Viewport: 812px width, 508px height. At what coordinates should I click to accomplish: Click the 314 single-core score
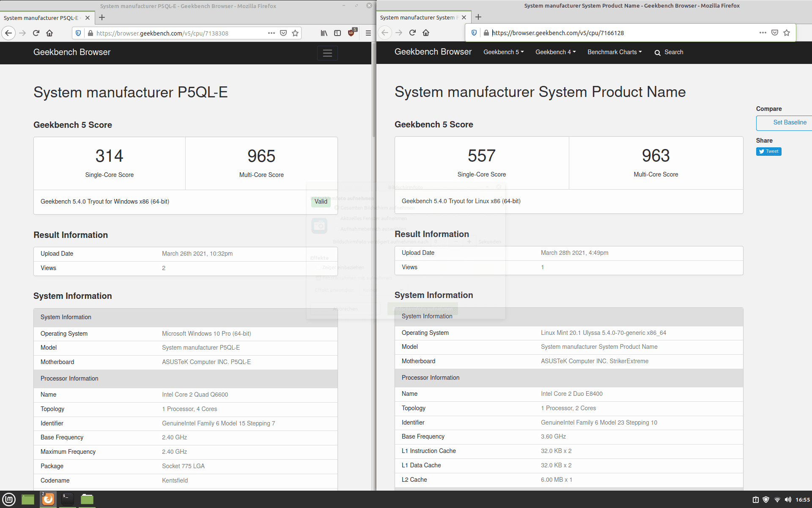[x=110, y=156]
